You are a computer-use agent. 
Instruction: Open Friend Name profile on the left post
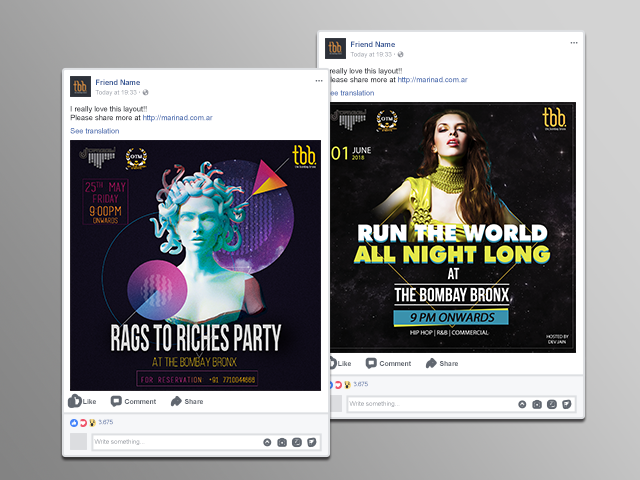point(118,82)
